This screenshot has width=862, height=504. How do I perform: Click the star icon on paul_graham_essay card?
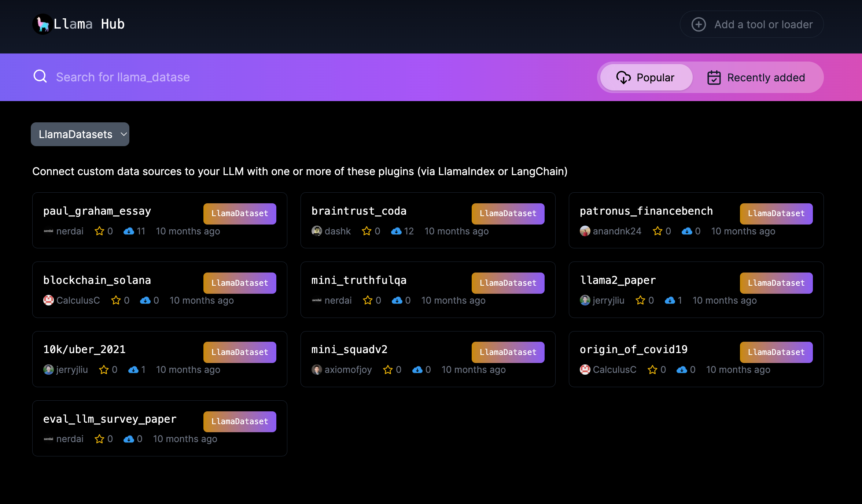coord(99,231)
